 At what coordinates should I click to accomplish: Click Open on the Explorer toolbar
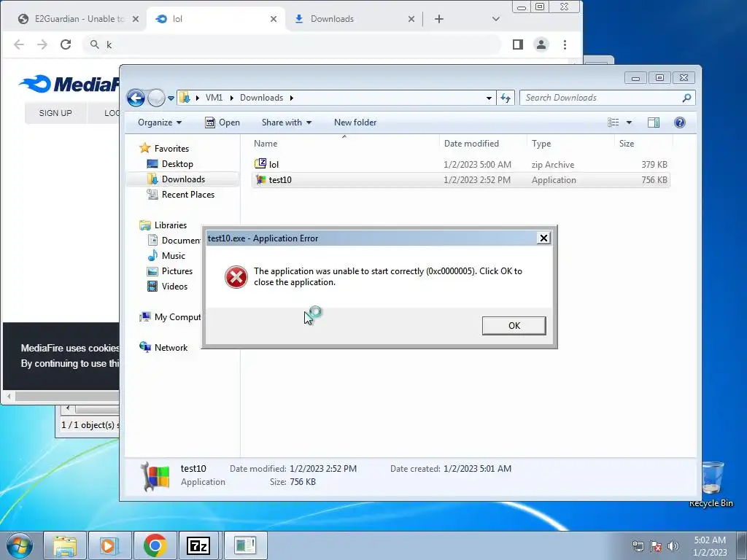click(222, 122)
